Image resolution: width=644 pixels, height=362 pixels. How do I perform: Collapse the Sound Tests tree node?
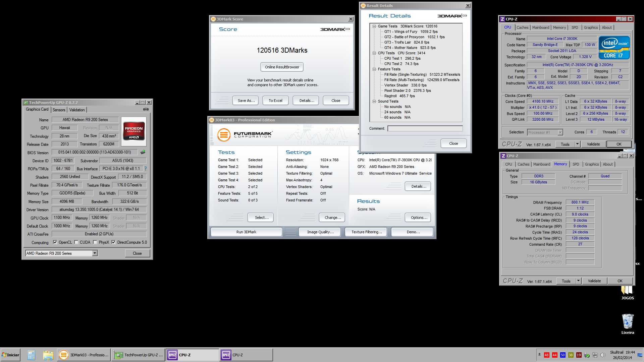[x=374, y=101]
